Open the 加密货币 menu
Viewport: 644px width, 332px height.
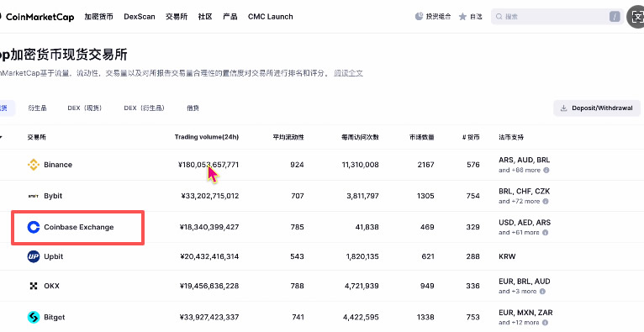[x=98, y=17]
